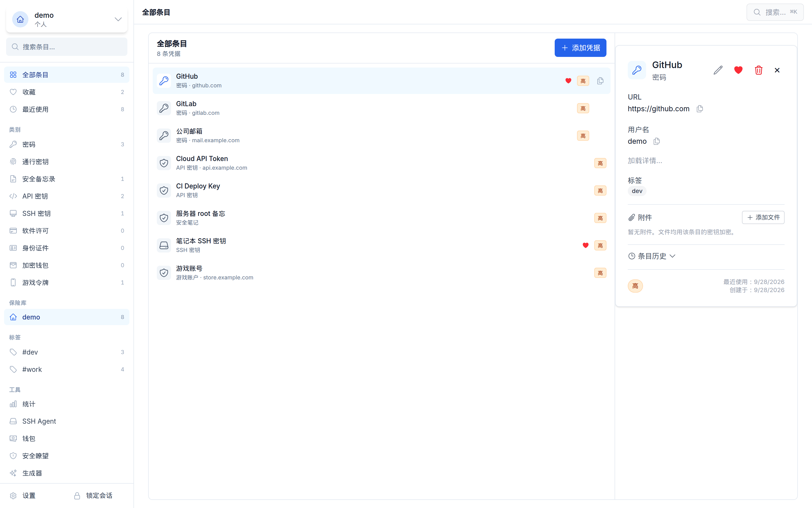Filter by the #work tag
The image size is (812, 508).
66,369
